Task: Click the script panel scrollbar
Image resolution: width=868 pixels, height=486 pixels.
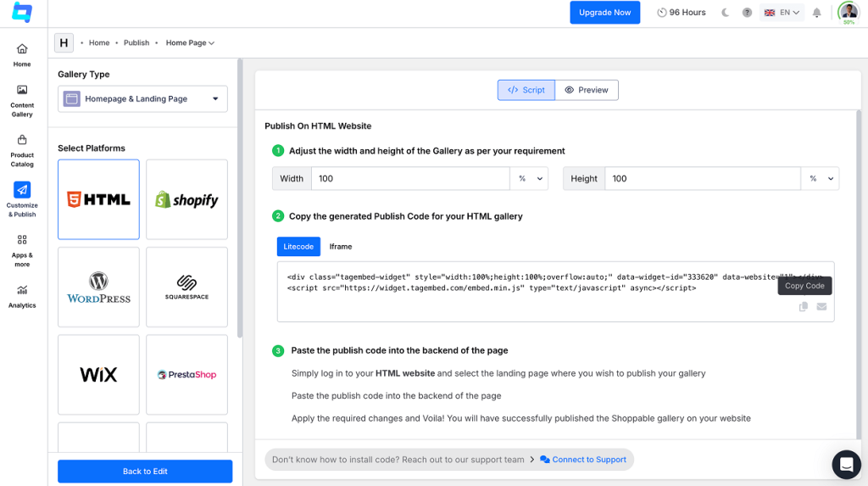Action: pos(860,274)
